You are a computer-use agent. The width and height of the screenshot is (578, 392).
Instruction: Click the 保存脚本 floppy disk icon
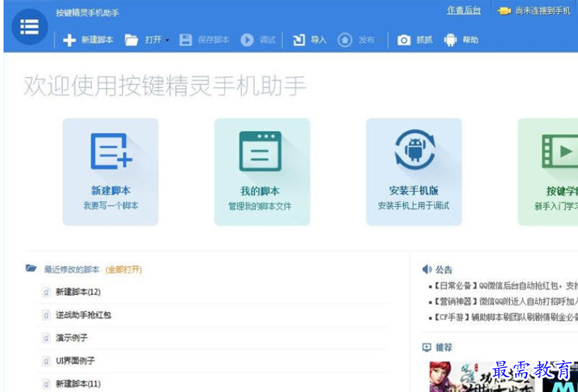click(x=185, y=40)
